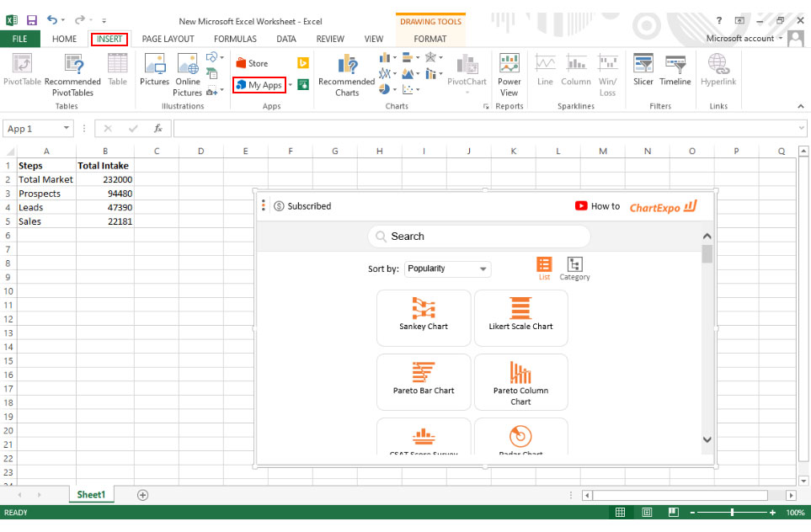
Task: Open the Drawing Tools FORMAT tab
Action: pyautogui.click(x=430, y=39)
